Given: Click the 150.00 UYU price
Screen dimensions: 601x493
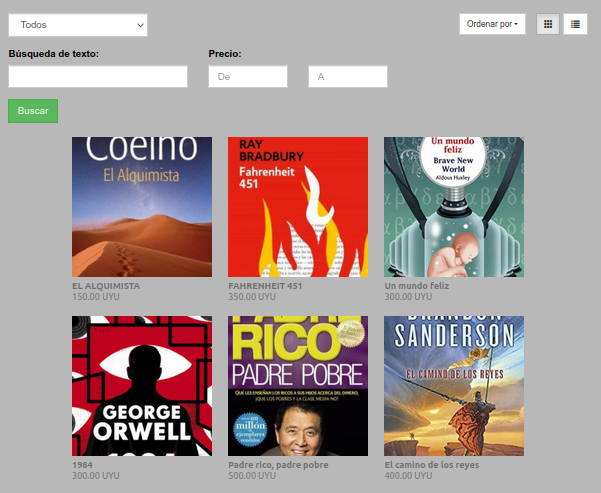Looking at the screenshot, I should 96,297.
